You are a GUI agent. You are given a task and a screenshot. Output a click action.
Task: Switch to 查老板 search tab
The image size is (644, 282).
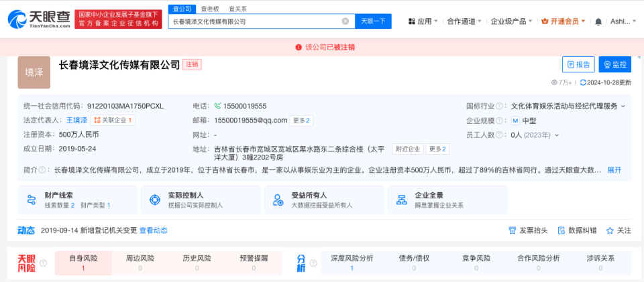[210, 9]
